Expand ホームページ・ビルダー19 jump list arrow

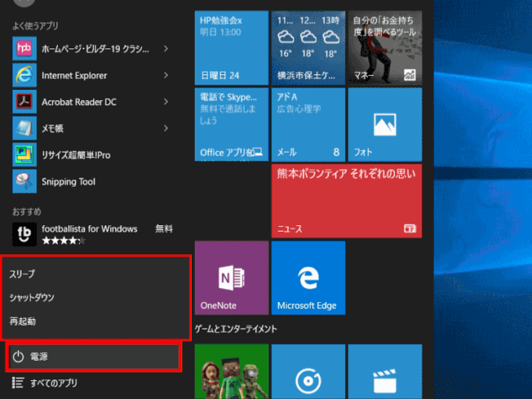(x=166, y=49)
